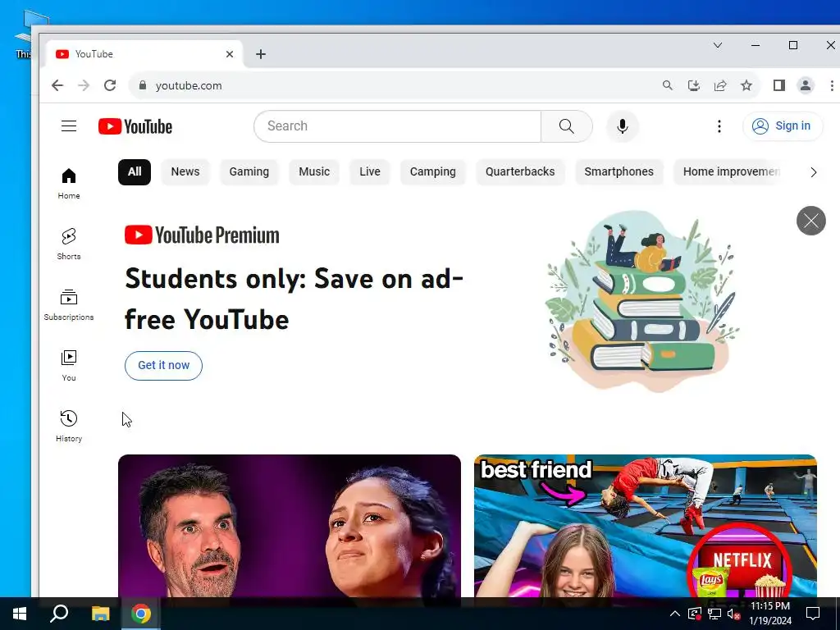Image resolution: width=840 pixels, height=630 pixels.
Task: Click the Sign in button
Action: coord(782,126)
